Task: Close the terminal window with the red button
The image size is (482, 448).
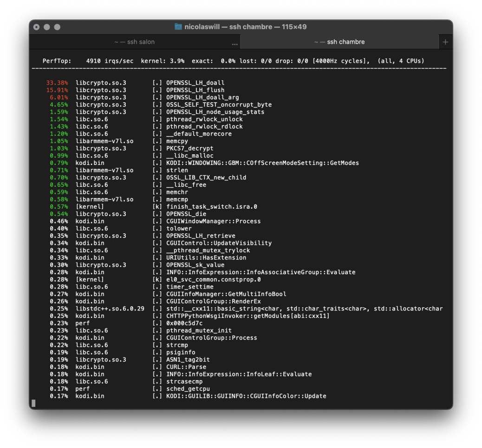Action: tap(37, 27)
